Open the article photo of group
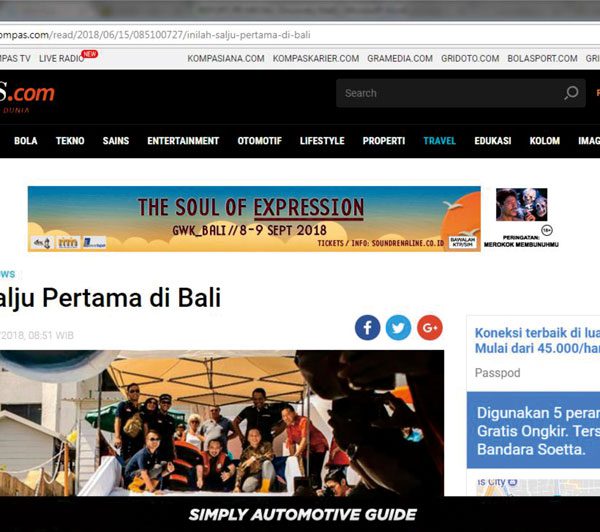600x532 pixels. tap(222, 423)
